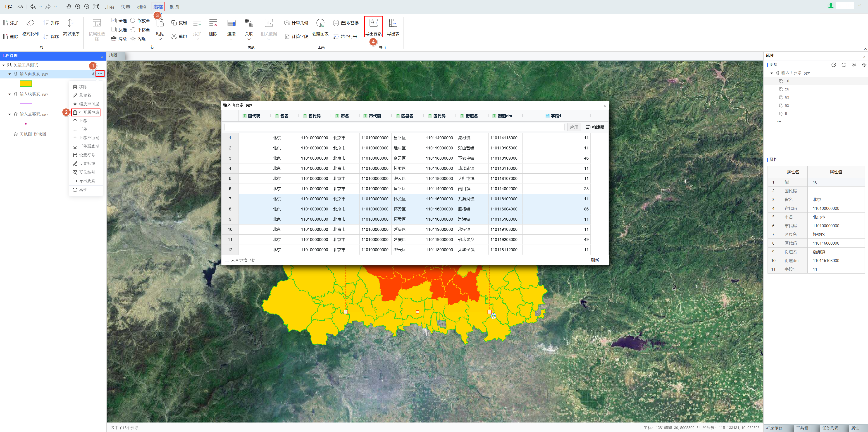Click the 导出要素 export features icon
Screen dimensions: 868x432
pos(373,23)
